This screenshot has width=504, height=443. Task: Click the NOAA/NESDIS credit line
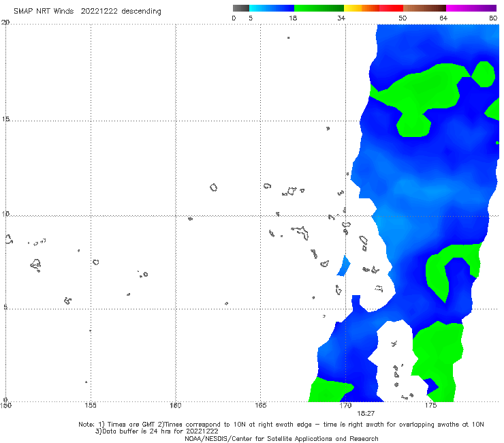(281, 439)
